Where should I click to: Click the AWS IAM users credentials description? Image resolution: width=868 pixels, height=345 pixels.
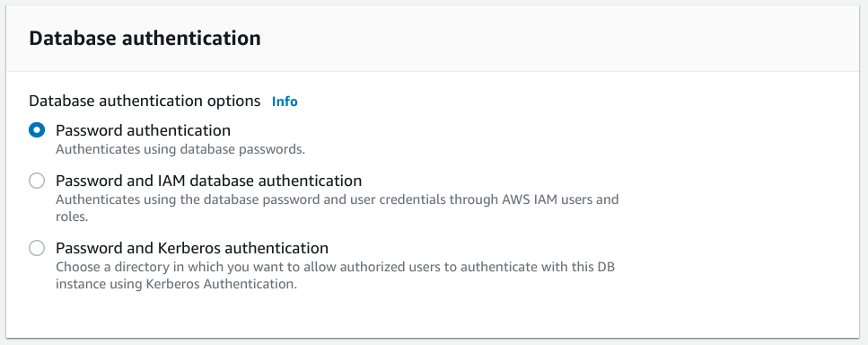pos(338,208)
